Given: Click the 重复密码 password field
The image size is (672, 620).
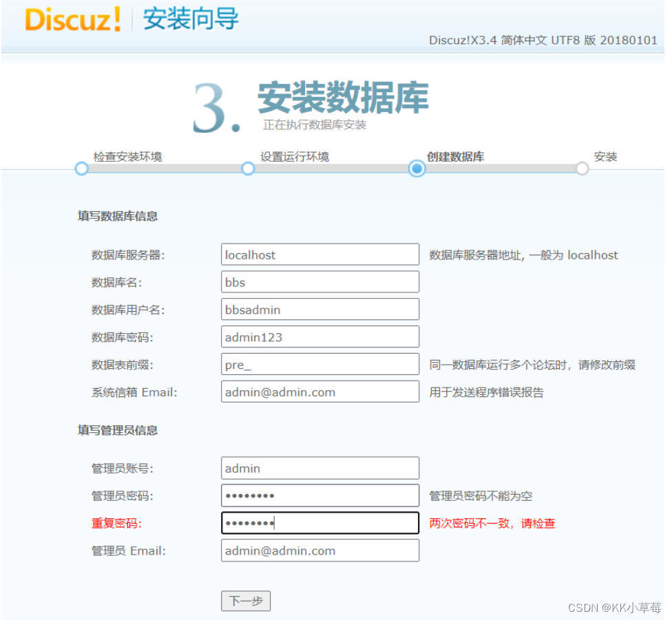Looking at the screenshot, I should tap(320, 523).
